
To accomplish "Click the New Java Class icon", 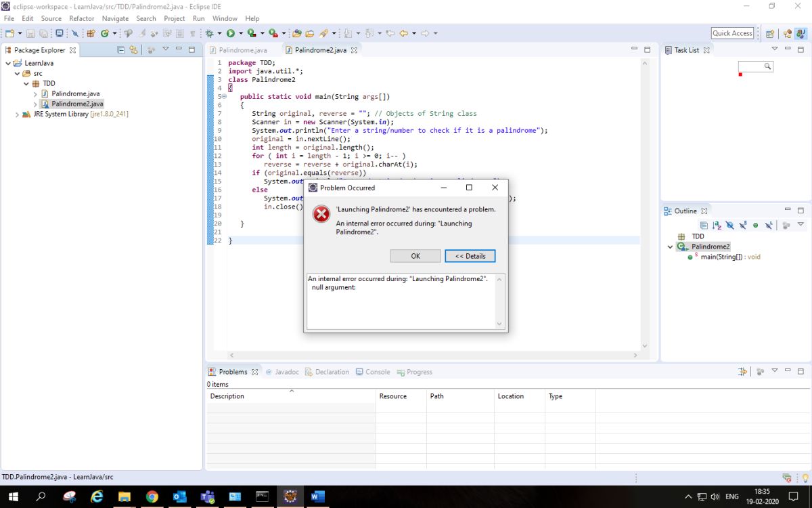I will pyautogui.click(x=105, y=33).
